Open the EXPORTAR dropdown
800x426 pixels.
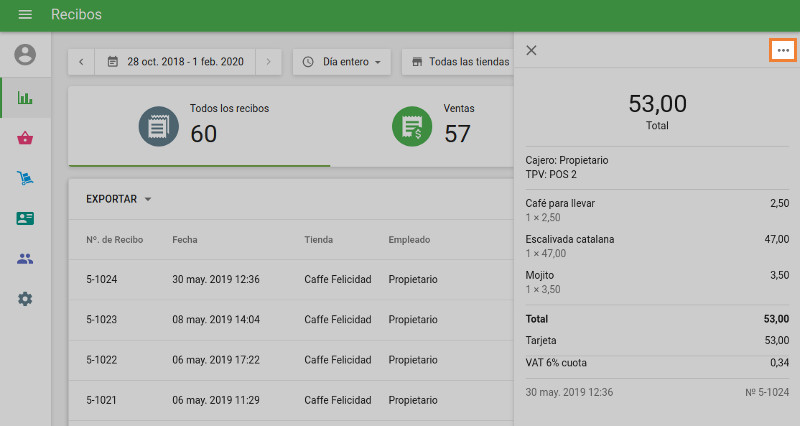click(x=118, y=199)
